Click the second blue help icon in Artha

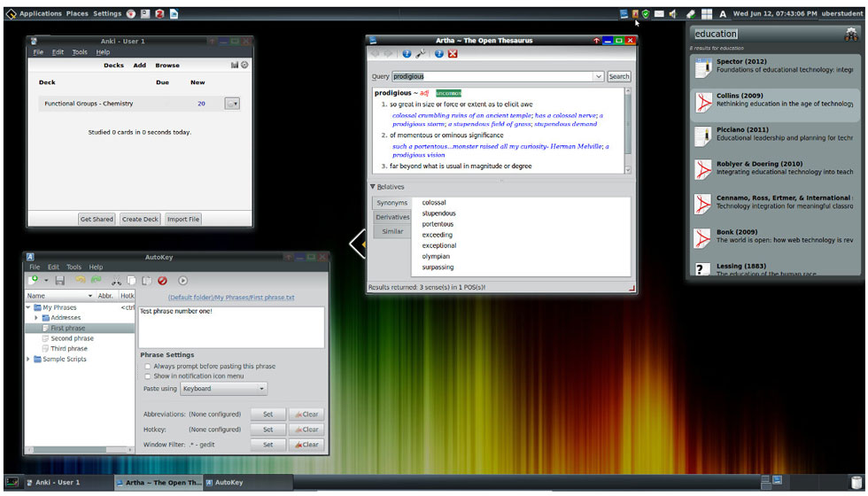coord(439,54)
